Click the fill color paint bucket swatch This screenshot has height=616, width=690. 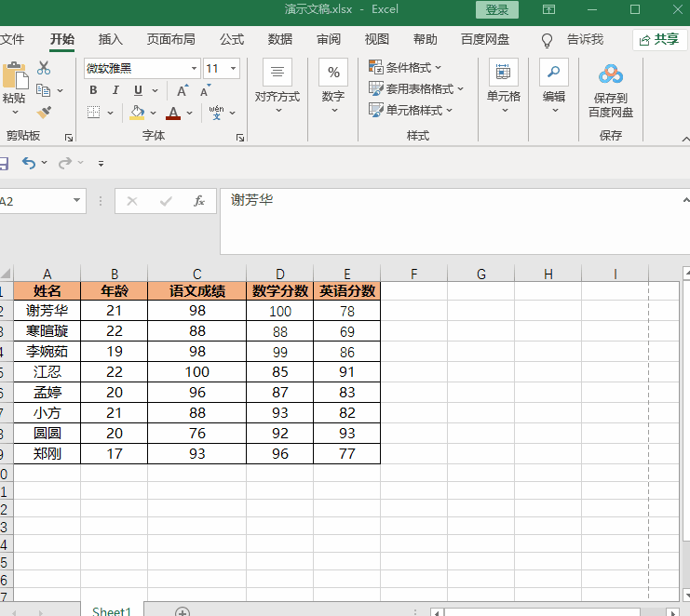(x=137, y=113)
